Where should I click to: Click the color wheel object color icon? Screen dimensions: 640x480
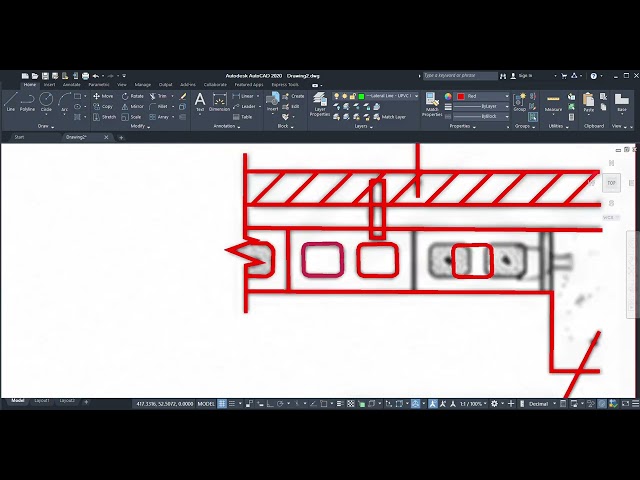[x=448, y=96]
